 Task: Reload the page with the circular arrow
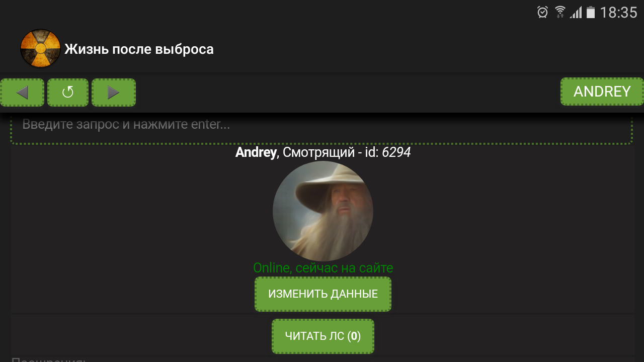[68, 93]
